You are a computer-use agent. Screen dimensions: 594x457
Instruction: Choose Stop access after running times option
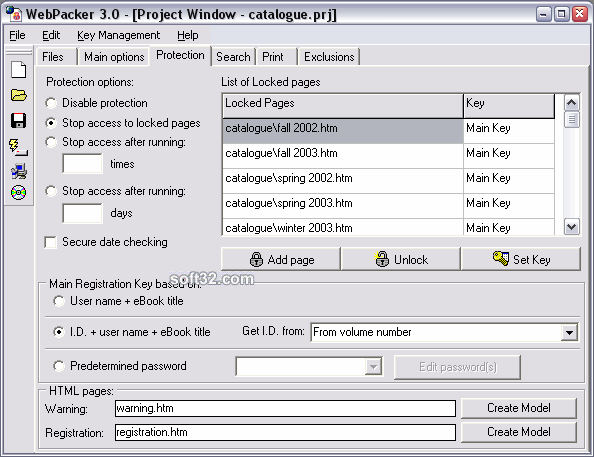tap(51, 142)
